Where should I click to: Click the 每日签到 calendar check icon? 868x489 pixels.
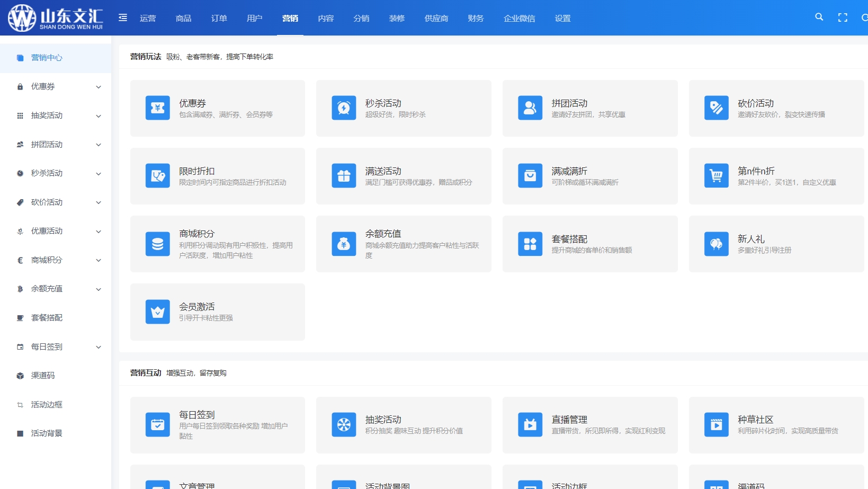click(x=158, y=425)
